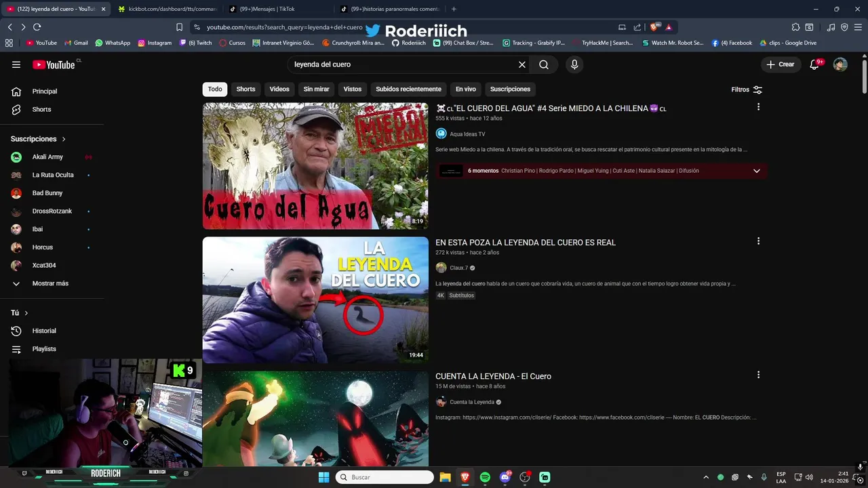Select the Todo filter chip
The height and width of the screenshot is (488, 868).
pos(215,89)
